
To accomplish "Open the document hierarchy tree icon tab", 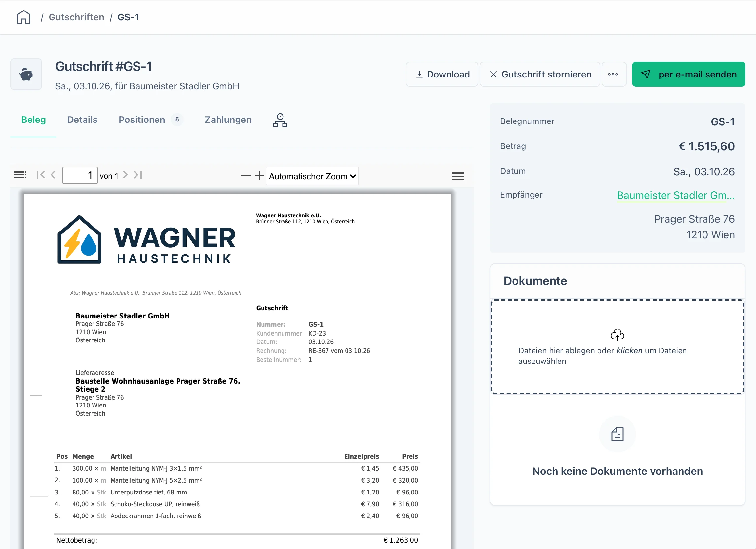I will coord(280,121).
